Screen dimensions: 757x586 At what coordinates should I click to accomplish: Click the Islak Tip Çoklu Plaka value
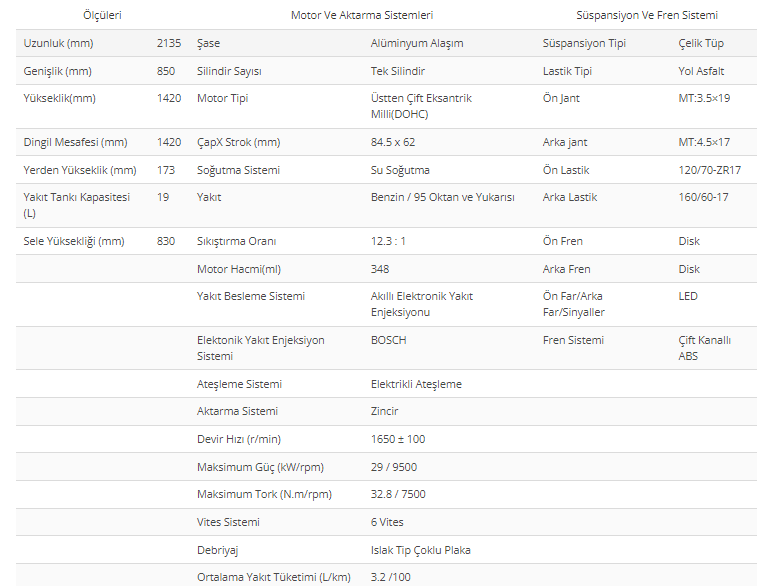[x=421, y=550]
